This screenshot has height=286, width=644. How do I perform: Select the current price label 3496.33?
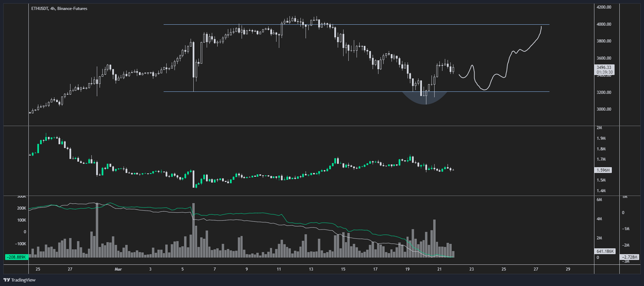point(604,67)
